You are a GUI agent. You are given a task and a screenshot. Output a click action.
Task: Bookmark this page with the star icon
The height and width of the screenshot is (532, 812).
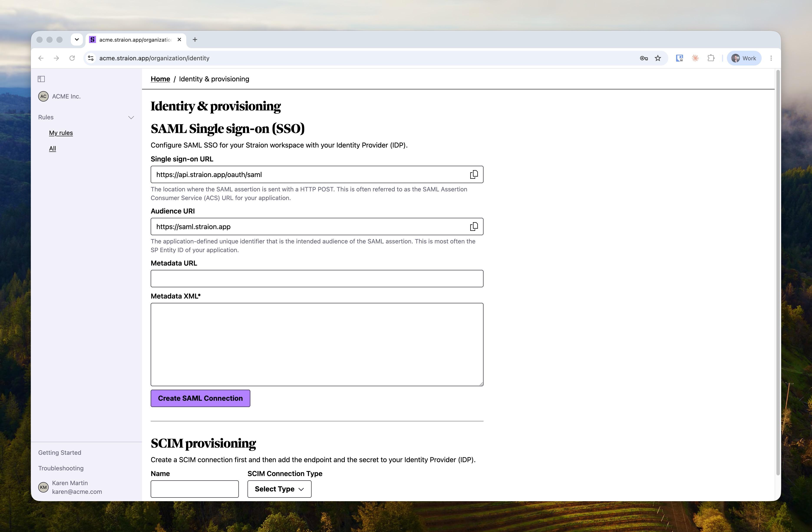(658, 58)
